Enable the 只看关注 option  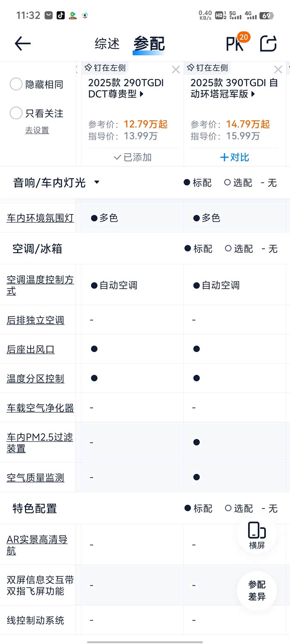16,113
